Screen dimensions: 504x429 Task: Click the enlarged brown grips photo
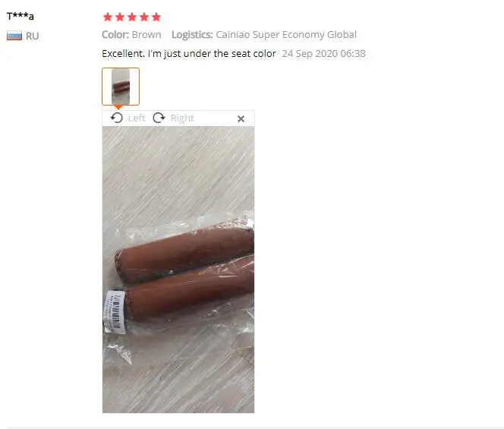178,270
